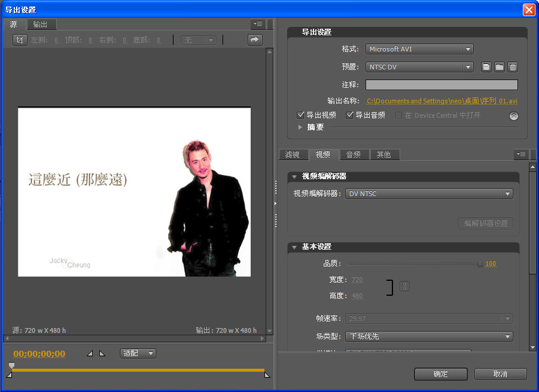This screenshot has height=392, width=539.
Task: Click the preview horizontal scrollbar left arrow
Action: pyautogui.click(x=7, y=338)
